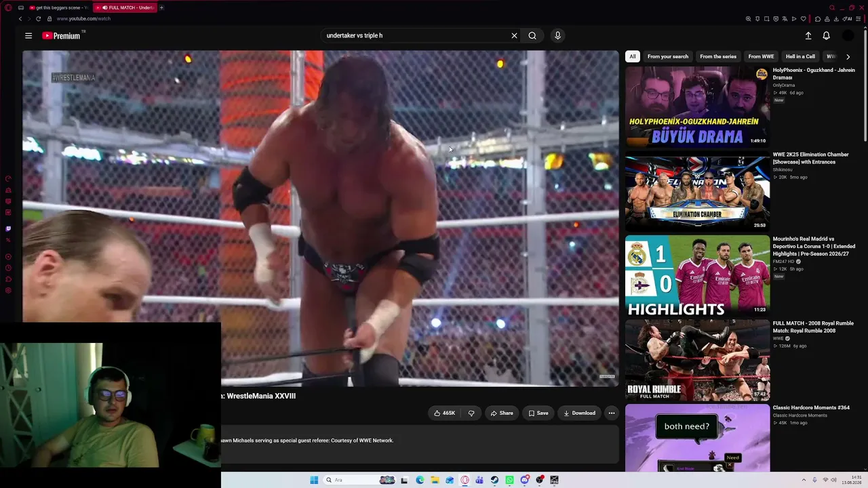Image resolution: width=868 pixels, height=488 pixels.
Task: Go to YouTube Premium home logo
Action: click(62, 36)
